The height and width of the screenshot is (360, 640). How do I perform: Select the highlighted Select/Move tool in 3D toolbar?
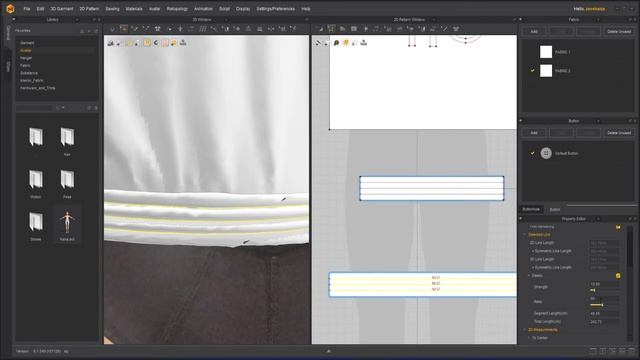[123, 29]
